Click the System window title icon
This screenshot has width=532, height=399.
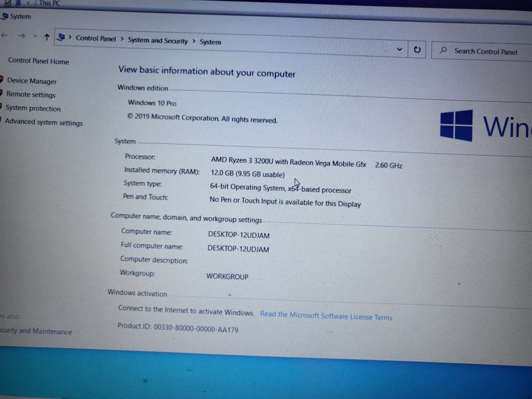point(5,16)
